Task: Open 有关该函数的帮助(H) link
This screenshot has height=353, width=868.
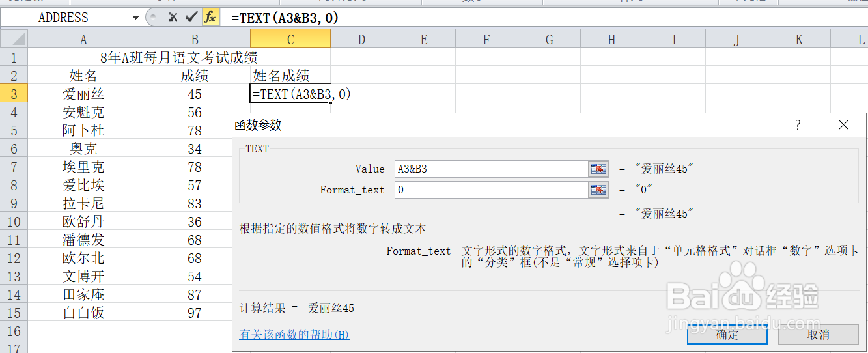Action: [x=294, y=335]
